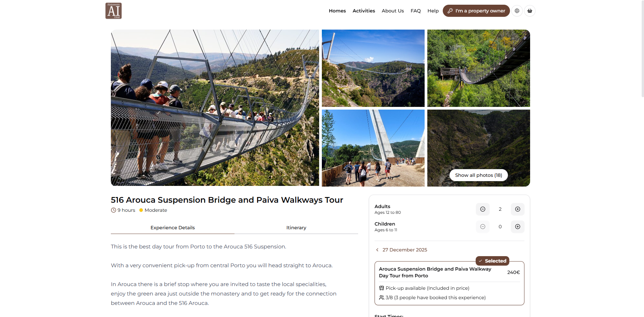Click the Help navigation link
This screenshot has height=317, width=644.
point(433,11)
